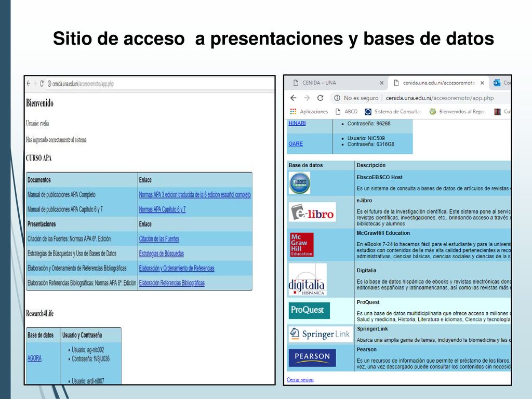Click left browser address bar URL
The width and height of the screenshot is (532, 399).
click(83, 84)
